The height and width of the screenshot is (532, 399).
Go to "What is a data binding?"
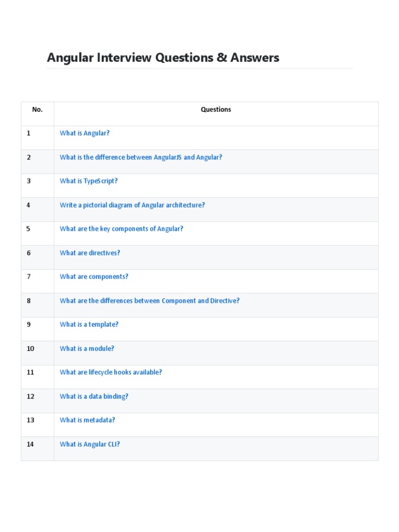click(94, 396)
